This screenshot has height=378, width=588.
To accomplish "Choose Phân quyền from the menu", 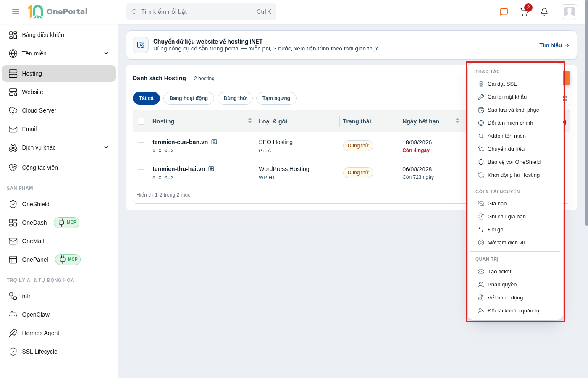I will tap(515, 285).
